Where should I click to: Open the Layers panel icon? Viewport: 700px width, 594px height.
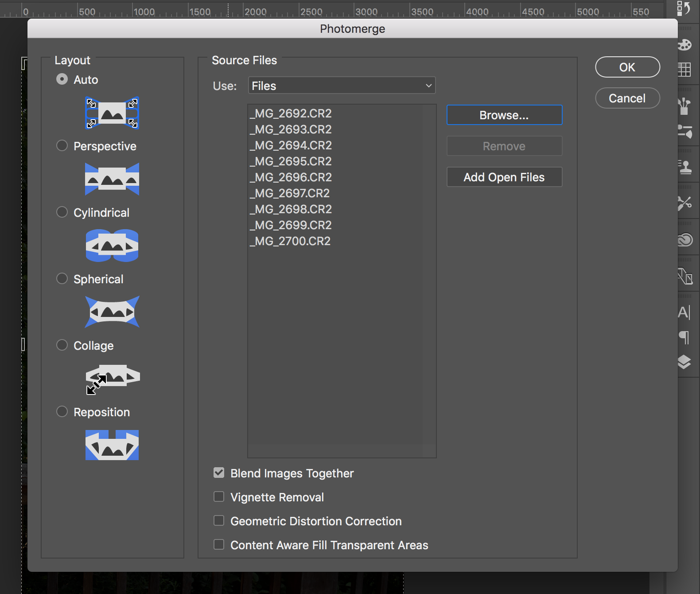684,362
